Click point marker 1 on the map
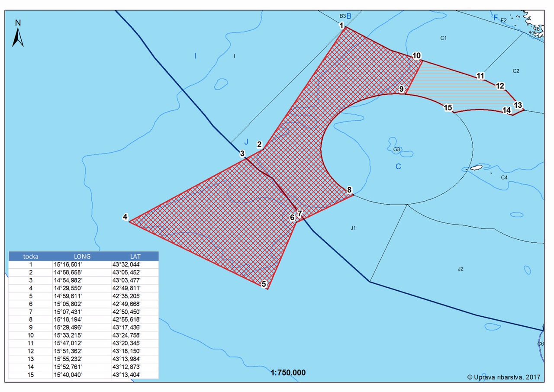Image resolution: width=554 pixels, height=392 pixels. pos(341,26)
